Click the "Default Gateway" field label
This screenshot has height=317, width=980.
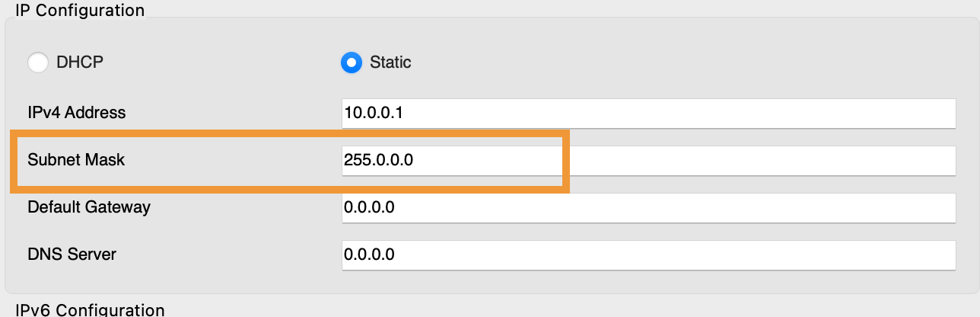(x=89, y=207)
